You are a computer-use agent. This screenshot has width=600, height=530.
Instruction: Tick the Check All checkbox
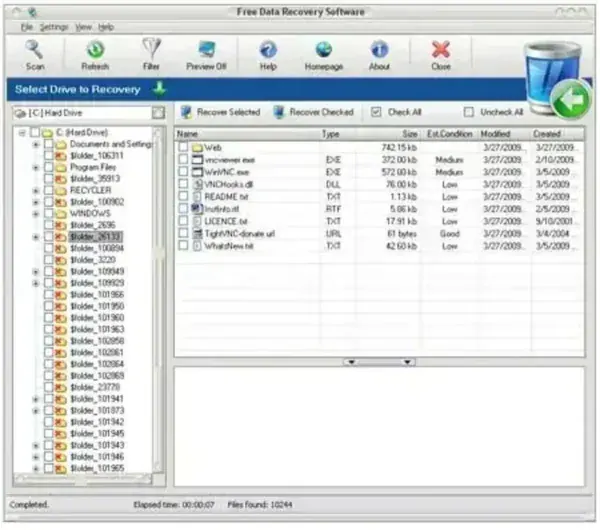pyautogui.click(x=376, y=112)
